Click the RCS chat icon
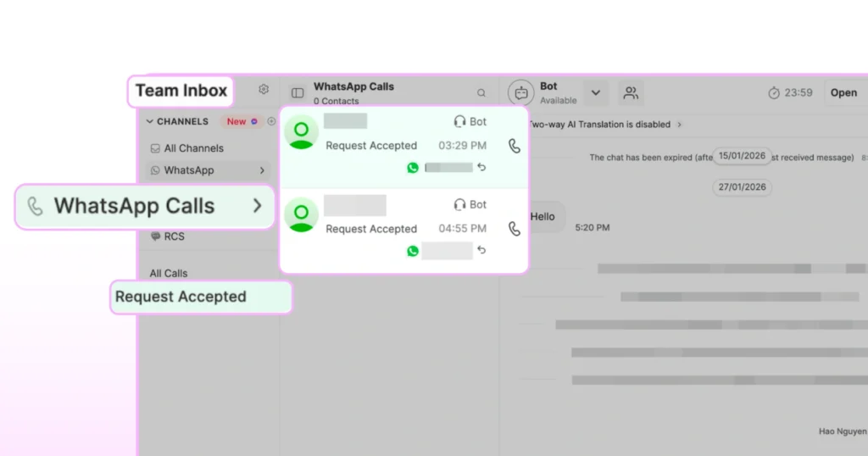The width and height of the screenshot is (868, 456). pos(156,236)
